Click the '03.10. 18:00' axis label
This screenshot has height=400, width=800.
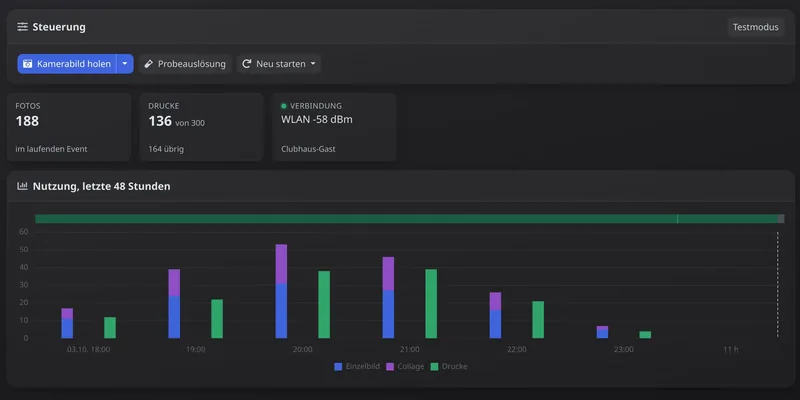click(88, 350)
